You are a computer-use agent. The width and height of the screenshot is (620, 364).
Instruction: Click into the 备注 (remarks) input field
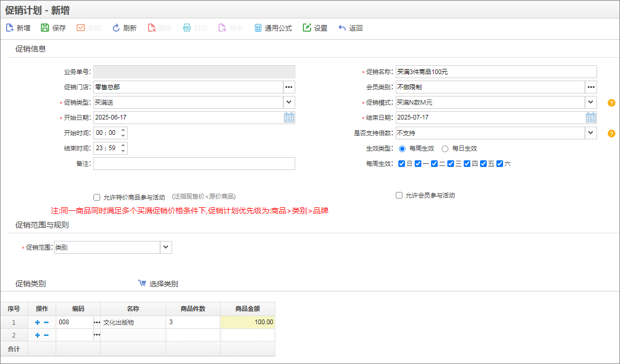(x=194, y=163)
